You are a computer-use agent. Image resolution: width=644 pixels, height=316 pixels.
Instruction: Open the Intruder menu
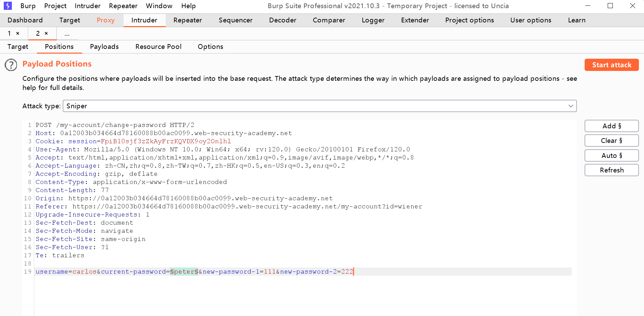(88, 6)
